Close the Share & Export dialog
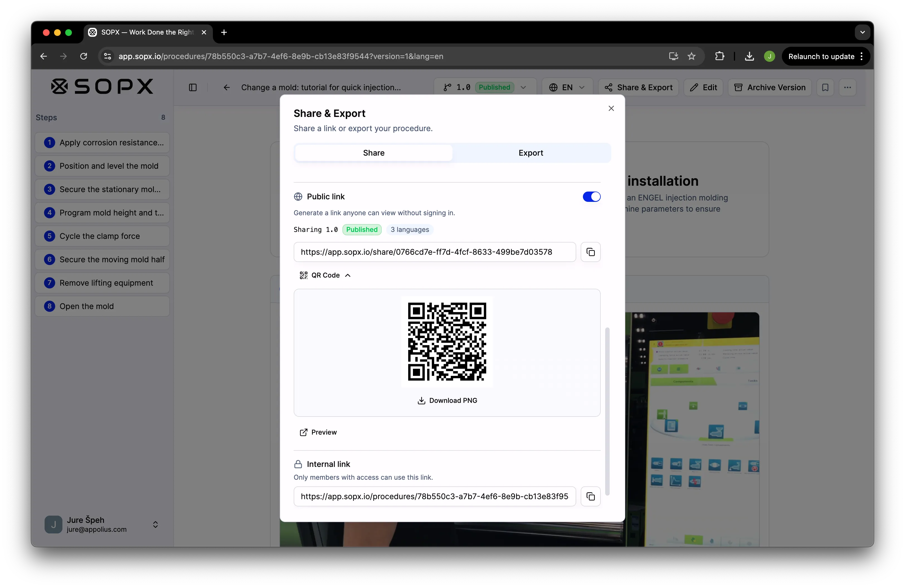Image resolution: width=905 pixels, height=588 pixels. 611,109
